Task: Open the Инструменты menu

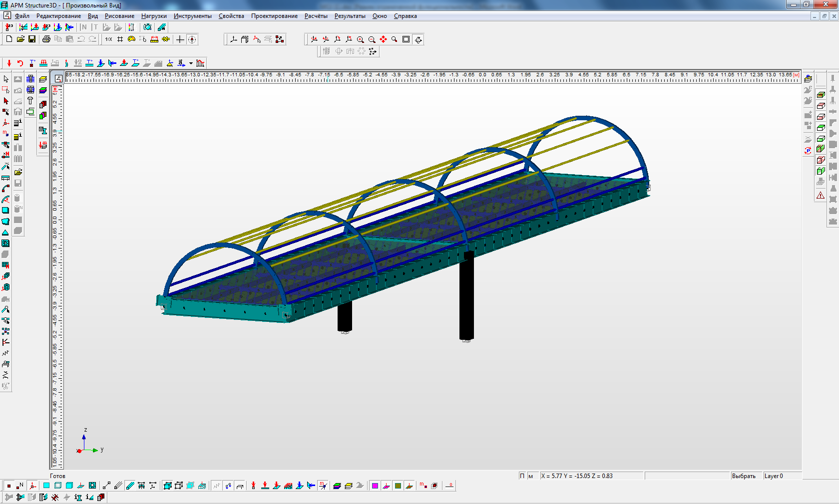Action: pos(193,16)
